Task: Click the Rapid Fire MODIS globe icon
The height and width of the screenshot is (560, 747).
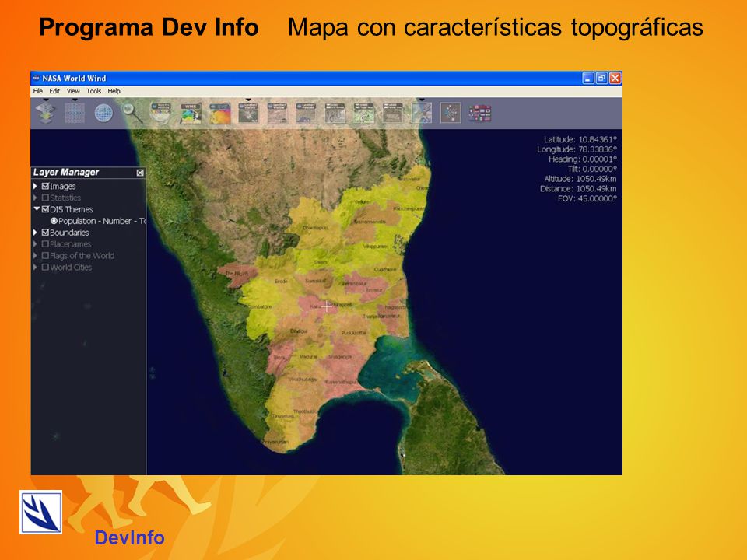Action: coord(161,113)
